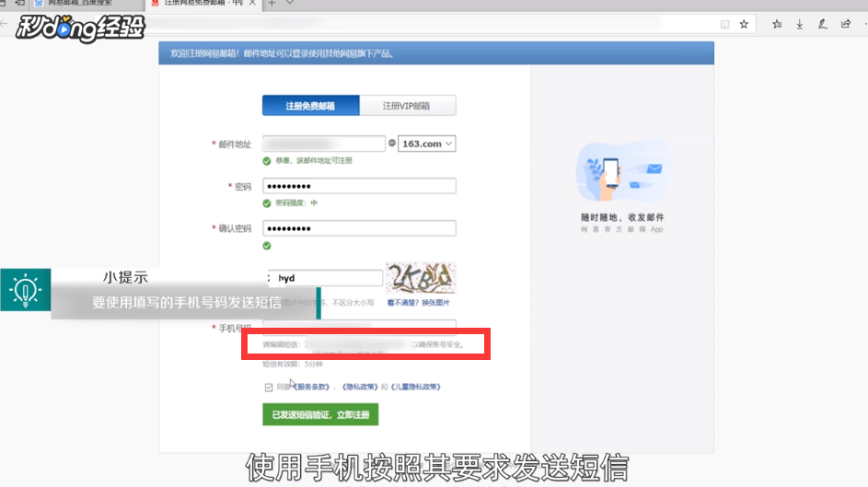Switch to the 注册VIP邮箱 tab
Screen dimensions: 868x487
[408, 106]
